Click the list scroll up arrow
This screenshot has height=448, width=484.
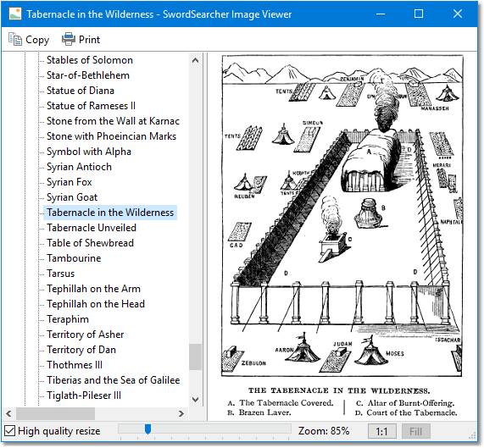[x=195, y=60]
